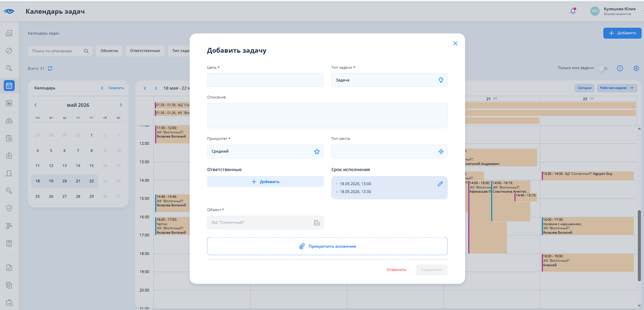Click the Объект field document icon

point(317,223)
